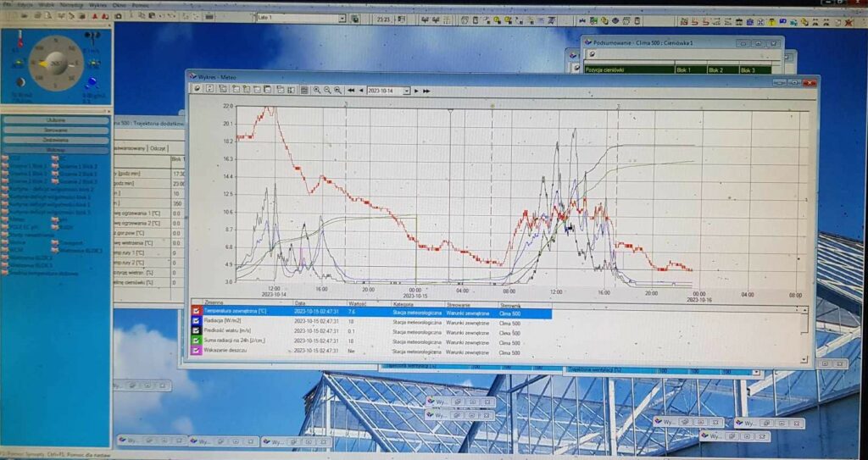Viewport: 868px width, 460px height.
Task: Toggle the Temperatura zewnętrzna series checkbox
Action: point(197,312)
